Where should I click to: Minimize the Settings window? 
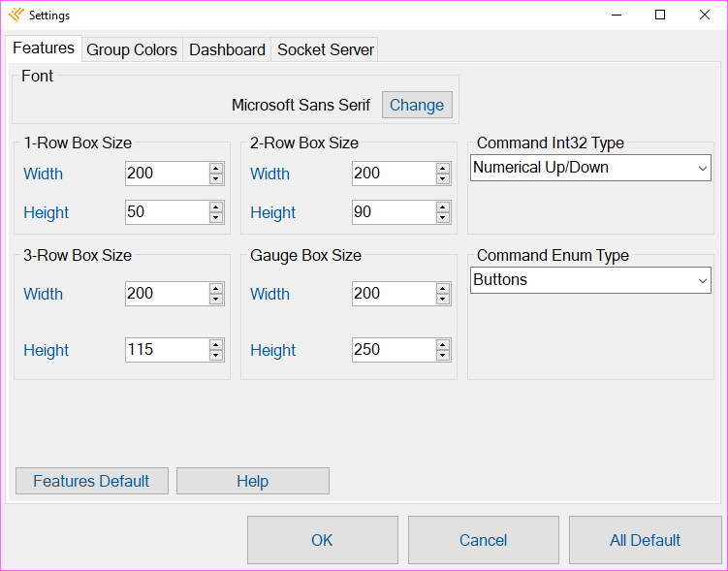pyautogui.click(x=617, y=15)
